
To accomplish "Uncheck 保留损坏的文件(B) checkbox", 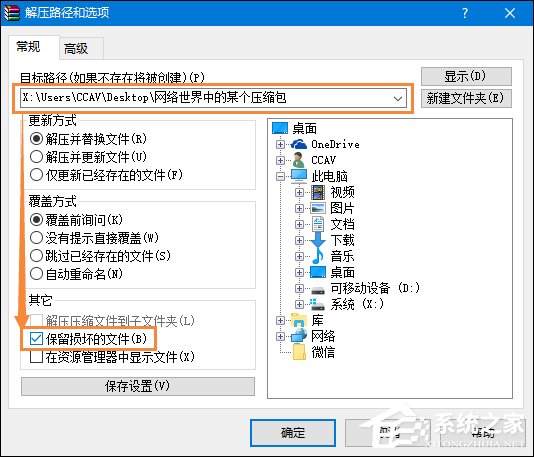I will coord(36,339).
